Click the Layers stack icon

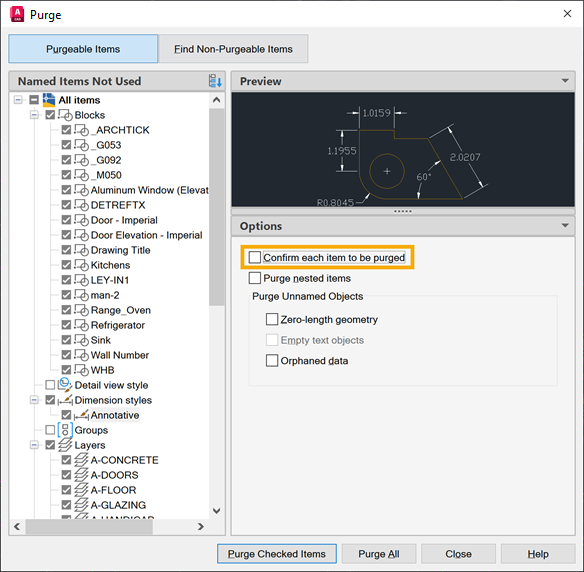tap(65, 445)
